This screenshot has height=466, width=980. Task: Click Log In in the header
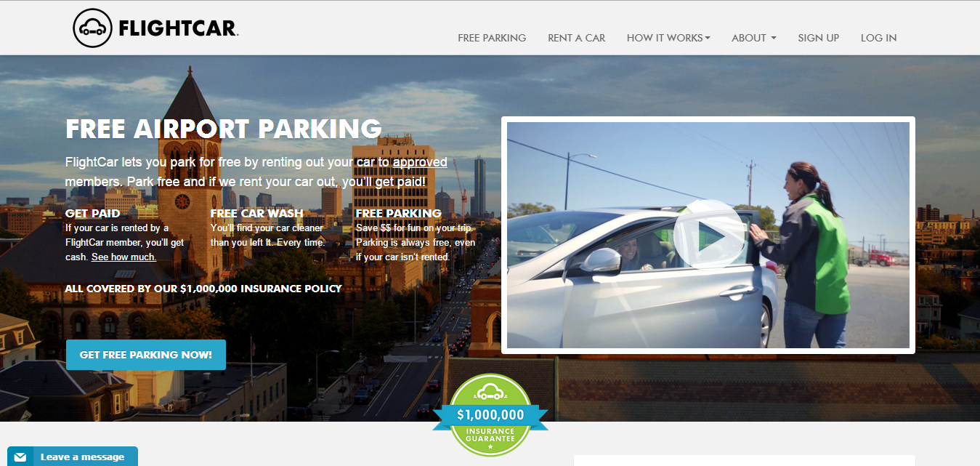(878, 38)
